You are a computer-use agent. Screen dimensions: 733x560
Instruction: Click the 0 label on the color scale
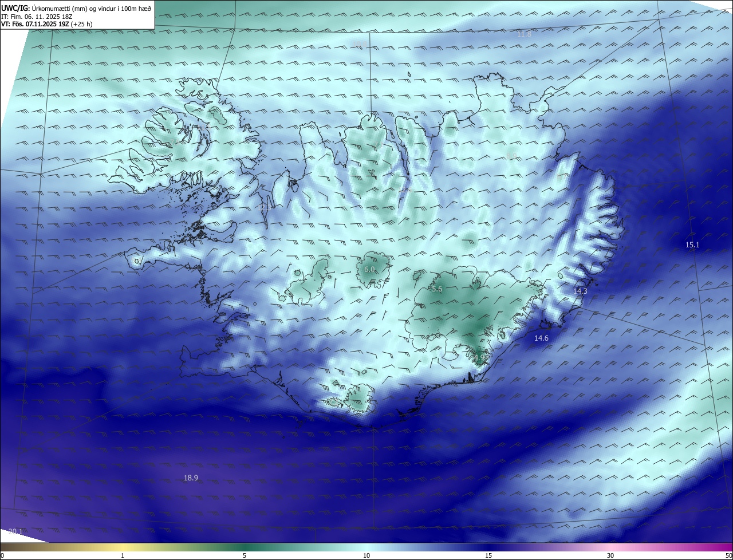pyautogui.click(x=2, y=555)
